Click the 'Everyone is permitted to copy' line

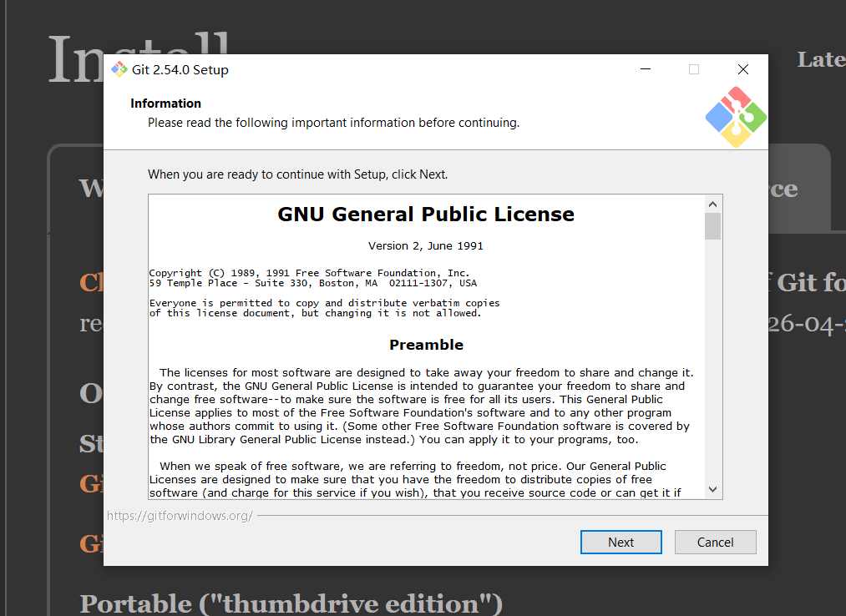click(x=324, y=303)
